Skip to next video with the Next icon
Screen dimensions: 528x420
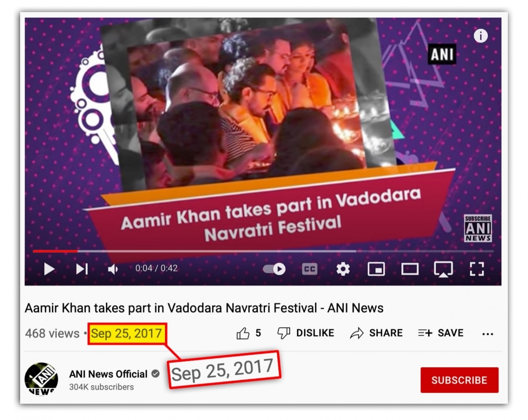(82, 269)
